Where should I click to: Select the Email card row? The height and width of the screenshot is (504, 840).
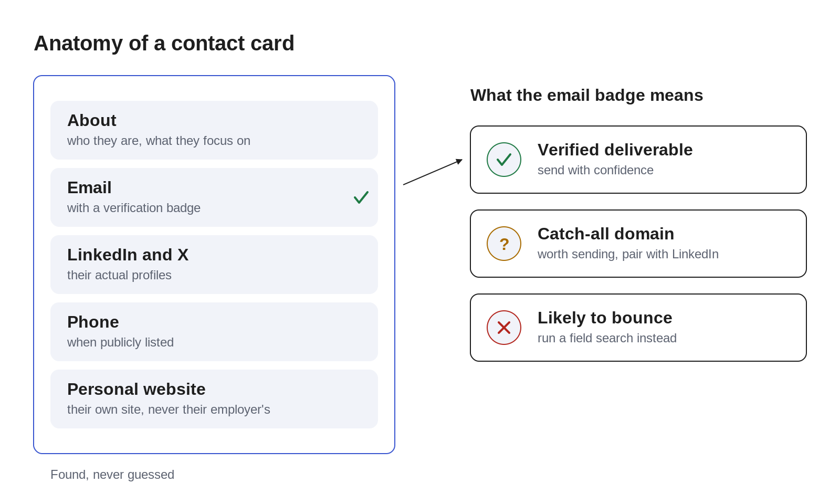214,197
